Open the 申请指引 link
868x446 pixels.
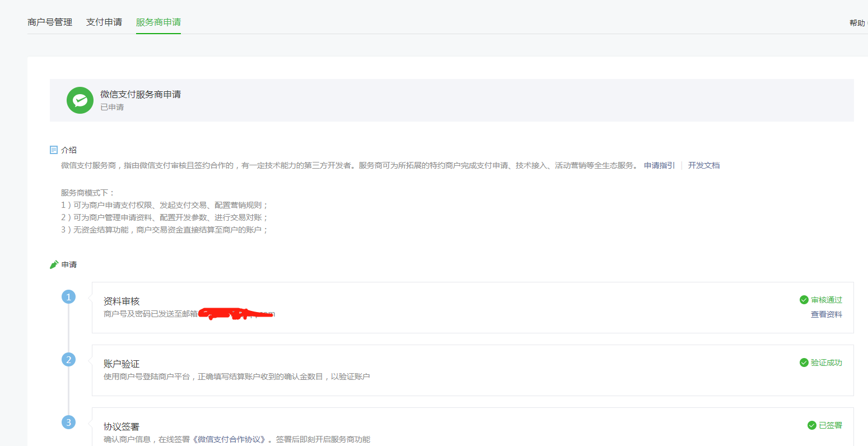(x=658, y=165)
